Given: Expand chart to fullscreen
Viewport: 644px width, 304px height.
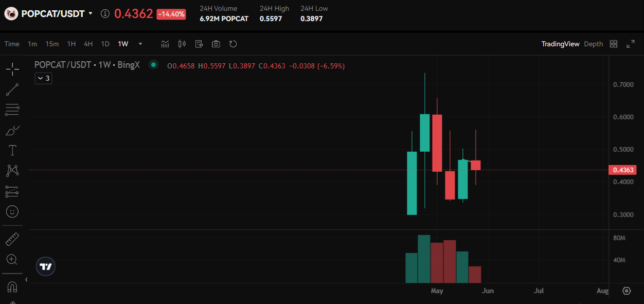Looking at the screenshot, I should 631,44.
